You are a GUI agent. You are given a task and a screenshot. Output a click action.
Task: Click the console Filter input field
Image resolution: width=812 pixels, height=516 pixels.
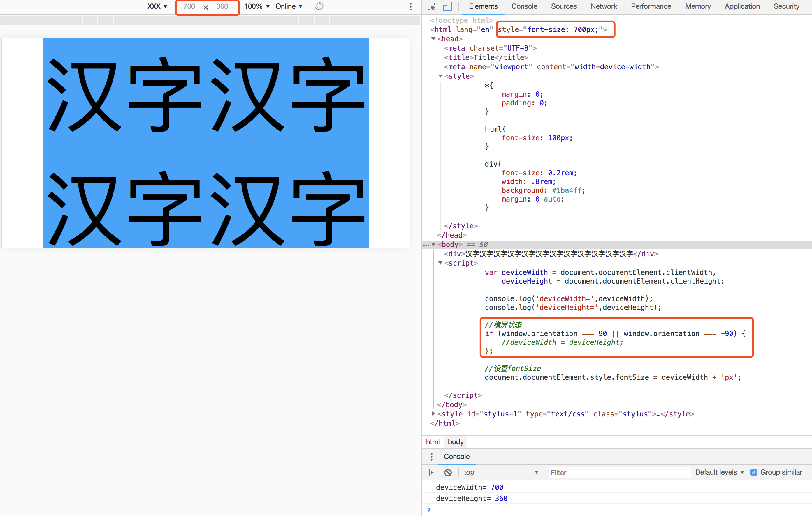coord(619,473)
